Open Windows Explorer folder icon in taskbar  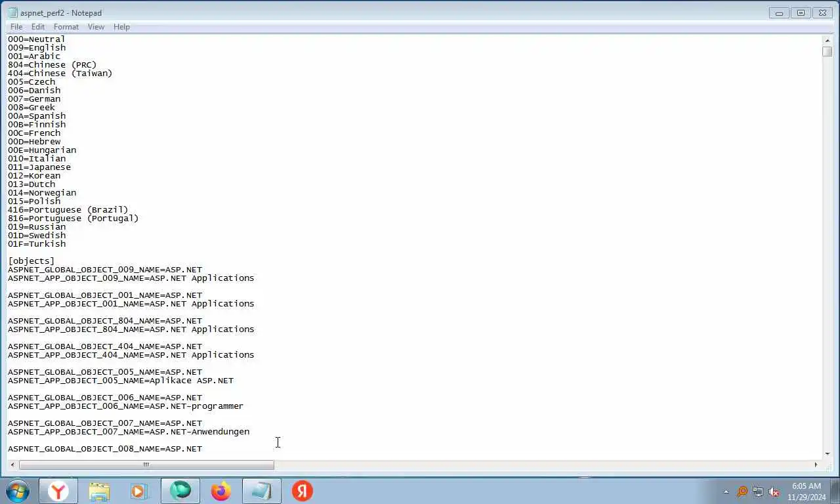(x=99, y=491)
